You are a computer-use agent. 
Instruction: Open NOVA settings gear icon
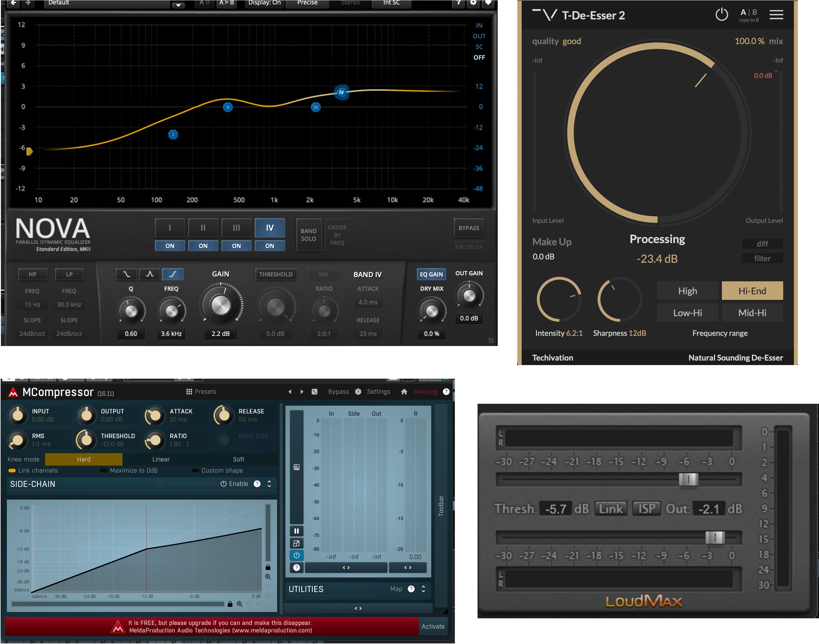tap(473, 3)
